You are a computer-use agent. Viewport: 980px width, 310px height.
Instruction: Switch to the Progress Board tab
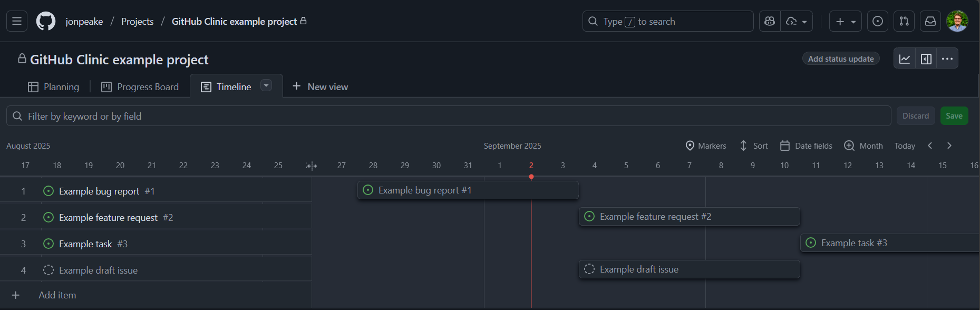140,87
